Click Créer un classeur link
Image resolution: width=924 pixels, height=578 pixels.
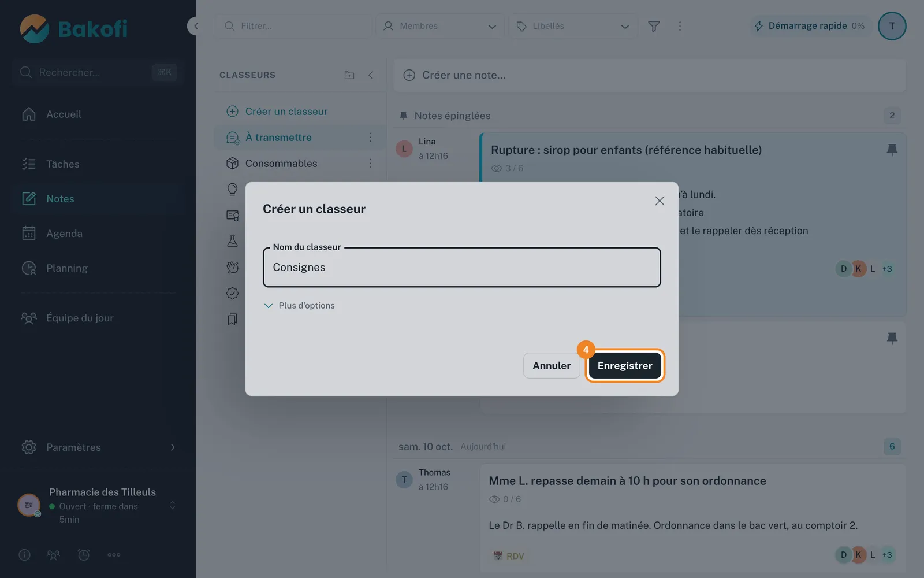(277, 112)
